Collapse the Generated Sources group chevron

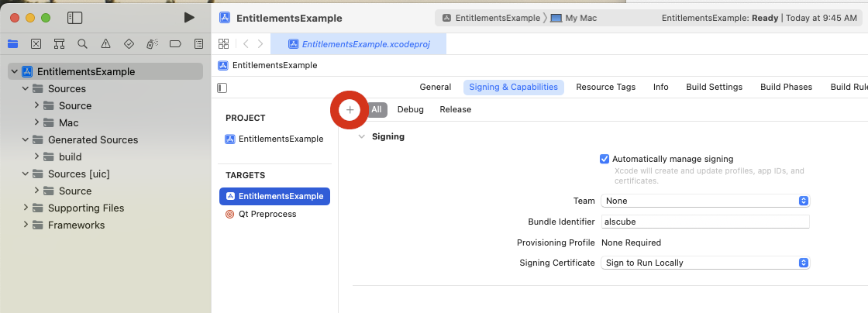coord(25,139)
